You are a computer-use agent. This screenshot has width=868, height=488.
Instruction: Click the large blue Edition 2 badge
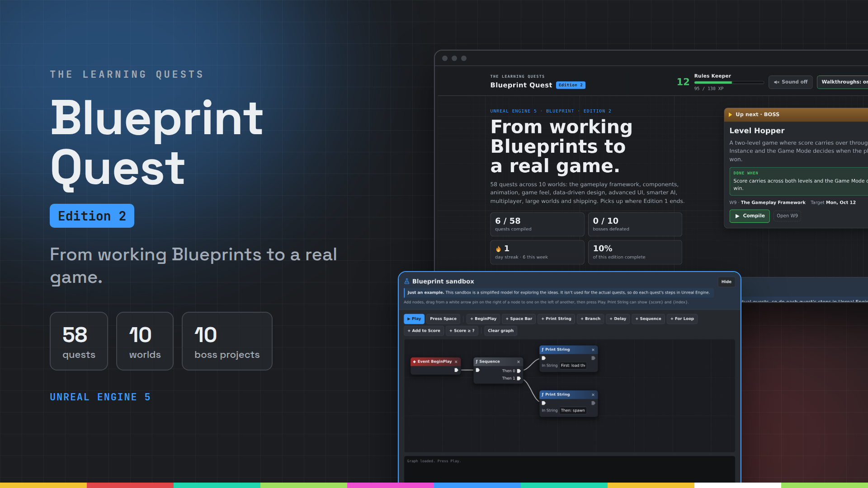tap(92, 216)
